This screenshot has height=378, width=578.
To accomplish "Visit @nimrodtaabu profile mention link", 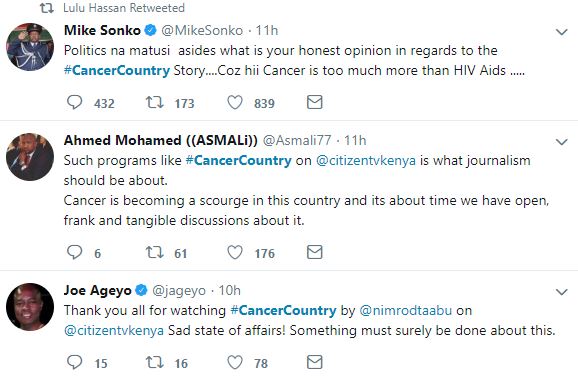I will pyautogui.click(x=405, y=310).
